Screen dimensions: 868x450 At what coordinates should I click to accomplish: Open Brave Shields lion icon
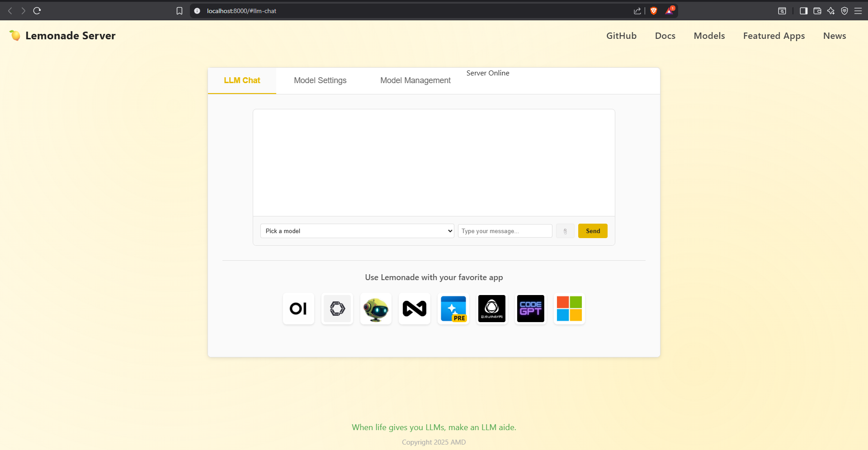point(654,11)
